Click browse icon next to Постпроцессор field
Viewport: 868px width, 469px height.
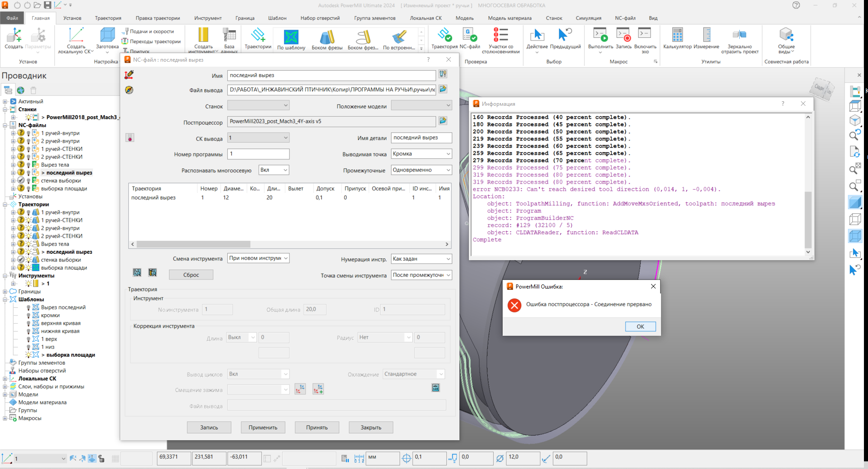tap(443, 121)
